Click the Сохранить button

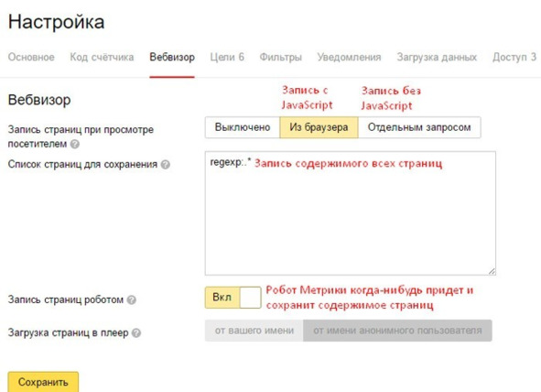[43, 382]
